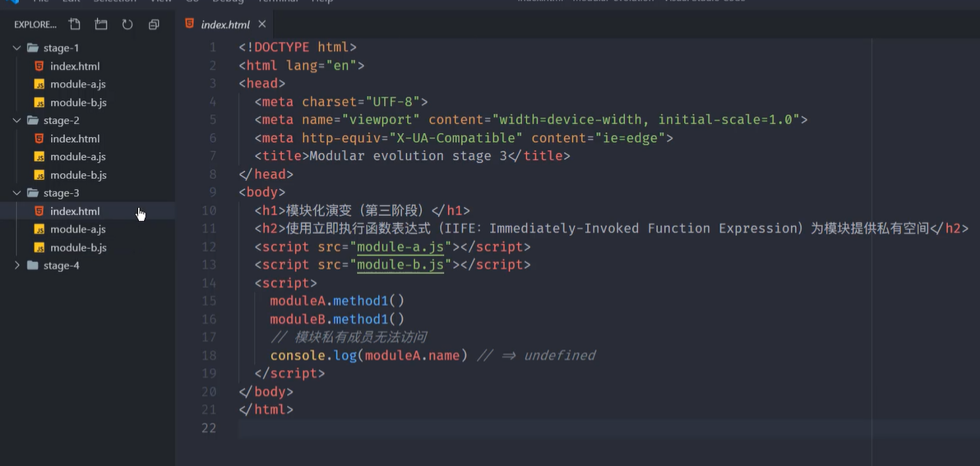Viewport: 980px width, 466px height.
Task: Click the title text "Modular evolution stage 3"
Action: coord(408,155)
